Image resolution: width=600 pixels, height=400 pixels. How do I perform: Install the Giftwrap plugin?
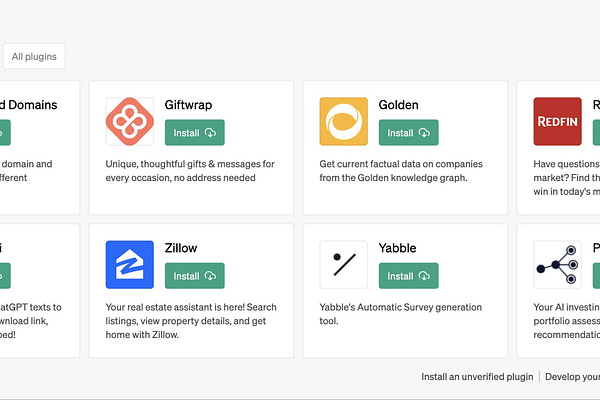(x=195, y=132)
